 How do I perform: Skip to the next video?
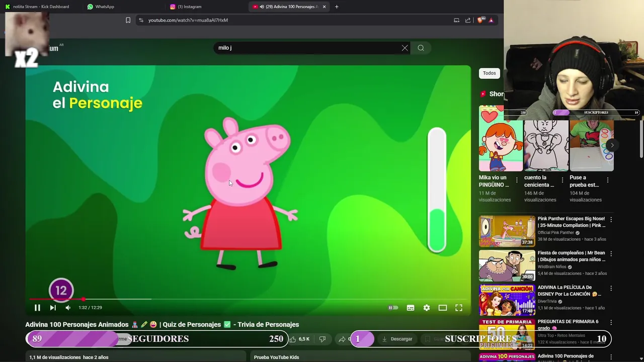point(53,308)
